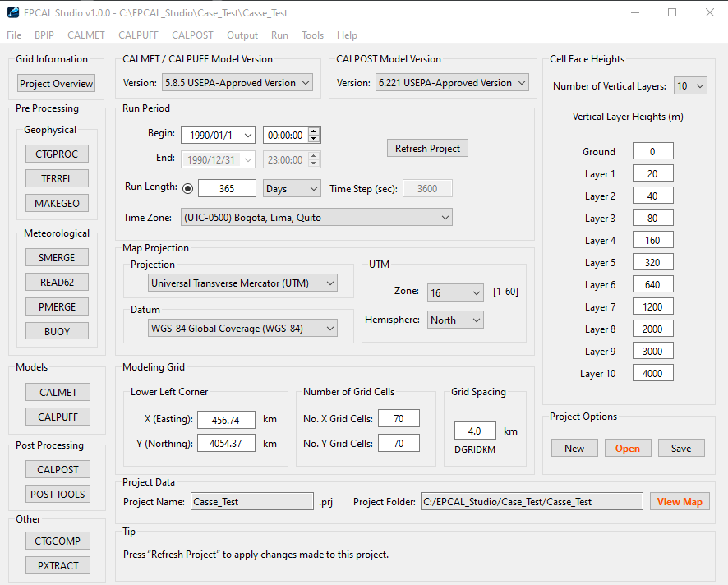Click the PMERGE button
Screen dimensions: 728x585
coord(57,307)
